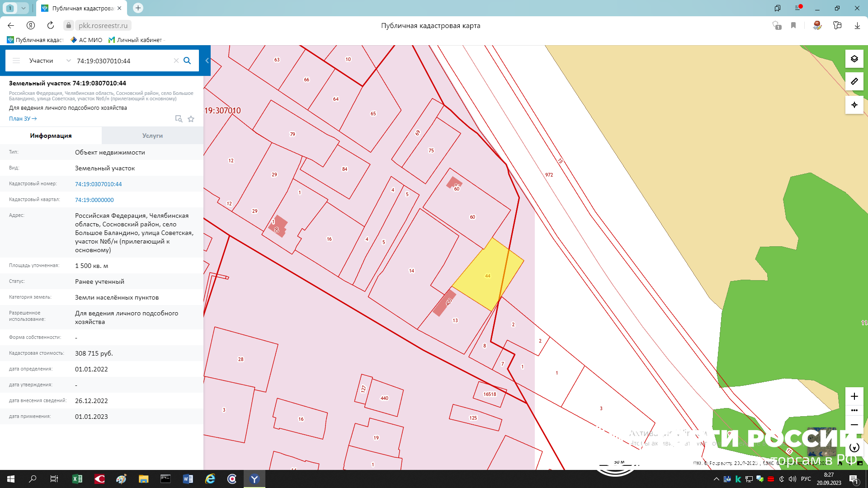Viewport: 868px width, 488px height.
Task: Click the Земли населённых пунктов value
Action: 117,297
